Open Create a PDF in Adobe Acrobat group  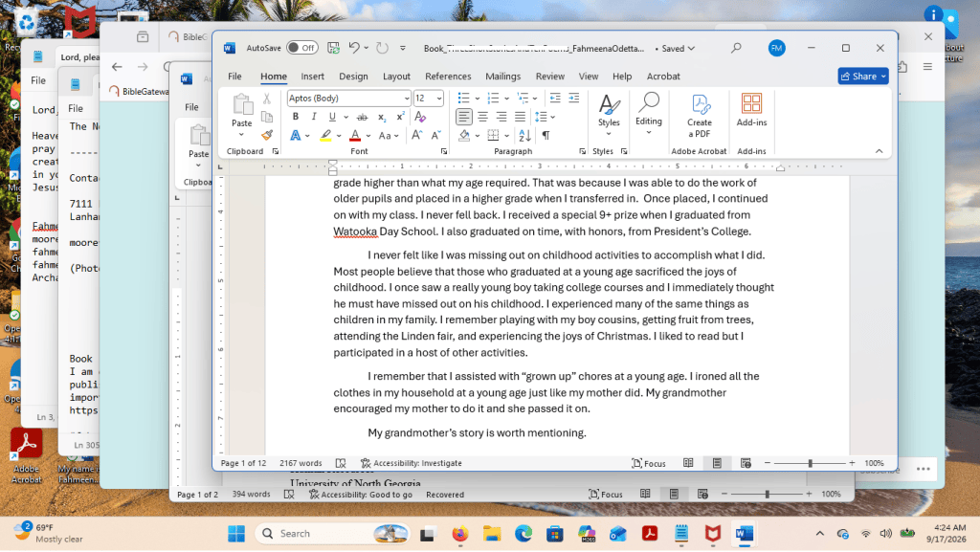700,116
